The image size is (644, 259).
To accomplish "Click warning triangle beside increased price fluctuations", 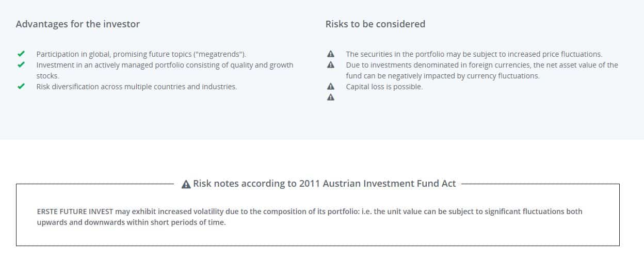I will [331, 54].
